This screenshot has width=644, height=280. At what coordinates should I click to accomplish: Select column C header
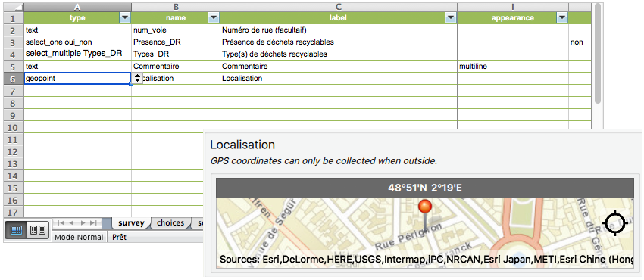(339, 7)
